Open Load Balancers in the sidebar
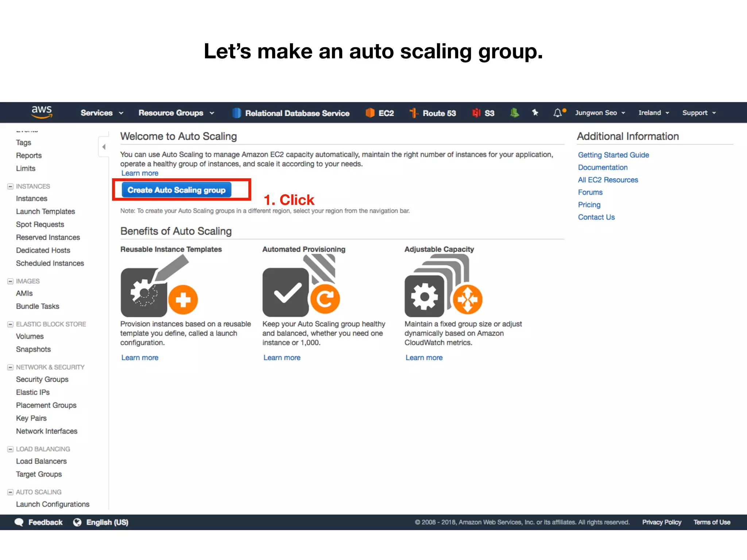747x560 pixels. click(x=41, y=462)
